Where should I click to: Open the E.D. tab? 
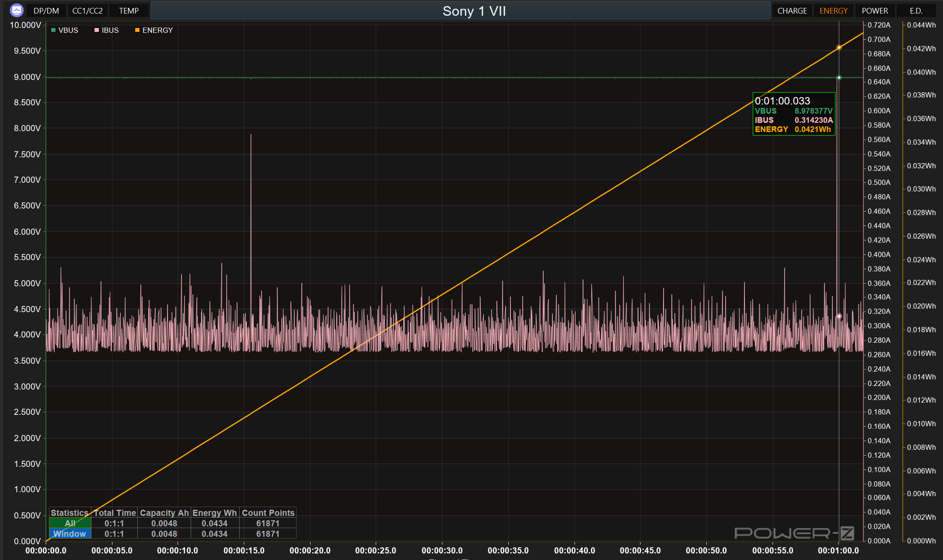[916, 10]
